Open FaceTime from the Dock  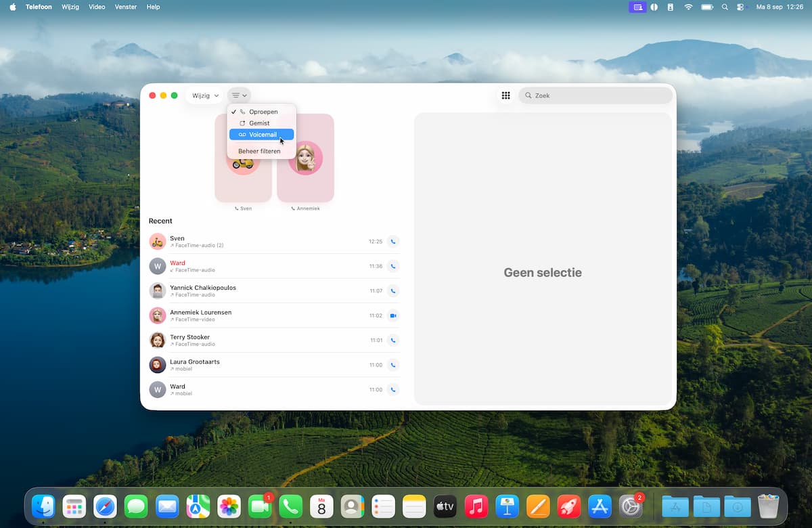tap(260, 506)
